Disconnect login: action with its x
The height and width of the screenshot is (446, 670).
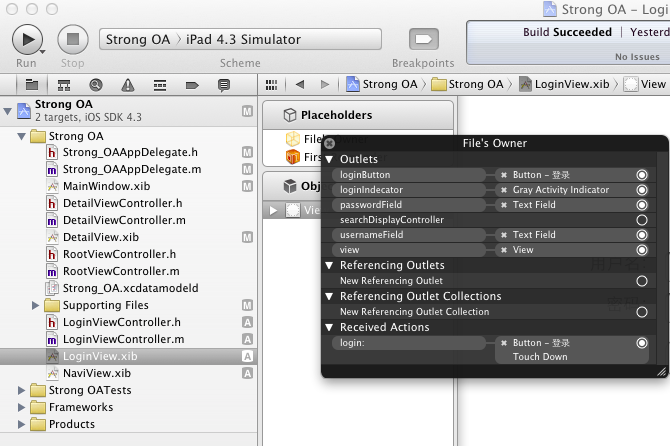click(504, 343)
